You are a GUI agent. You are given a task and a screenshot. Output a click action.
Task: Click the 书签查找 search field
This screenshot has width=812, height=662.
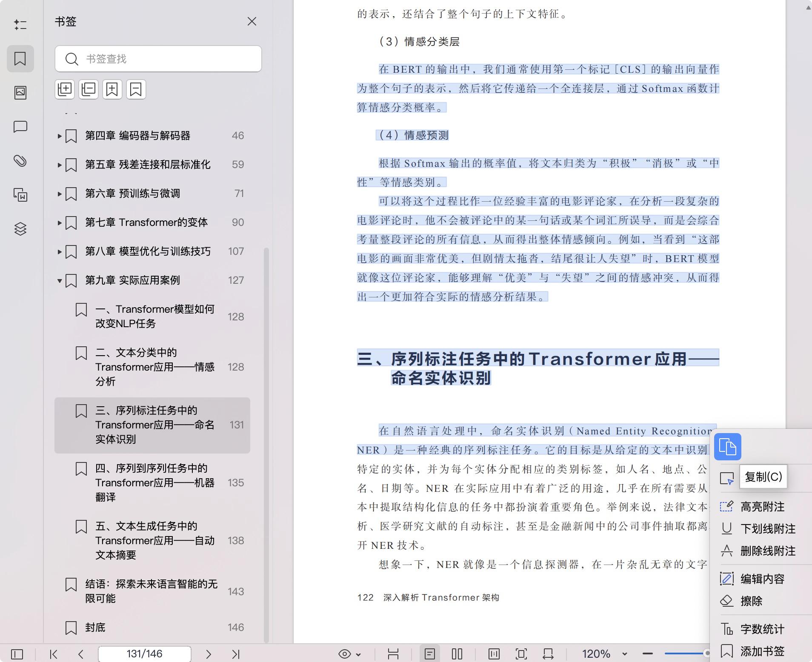[x=158, y=59]
